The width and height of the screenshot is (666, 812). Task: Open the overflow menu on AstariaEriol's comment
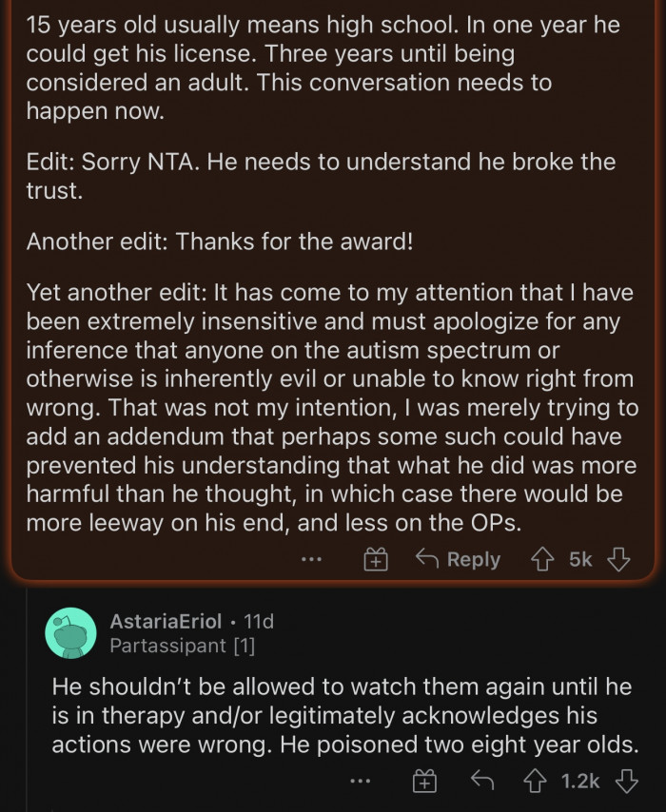[361, 781]
